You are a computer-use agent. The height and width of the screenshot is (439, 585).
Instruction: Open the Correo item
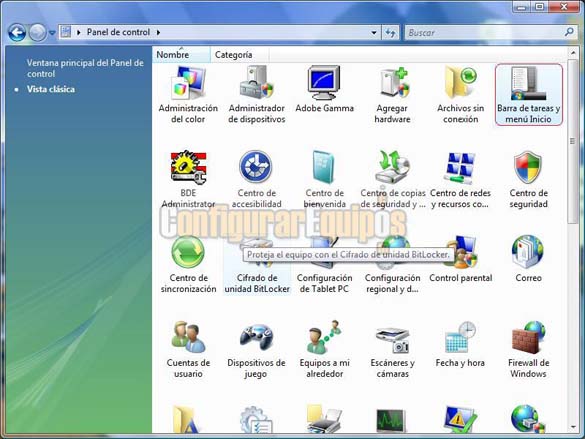click(528, 259)
